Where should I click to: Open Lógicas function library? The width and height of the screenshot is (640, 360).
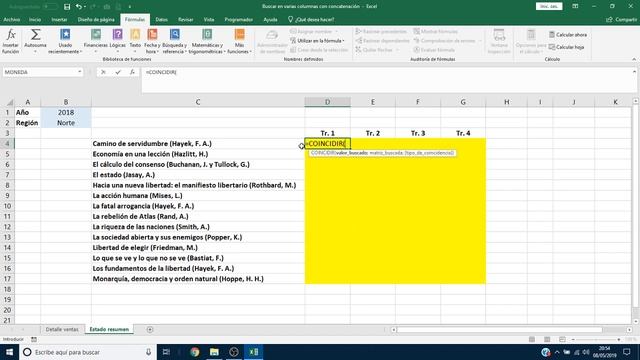pos(118,41)
